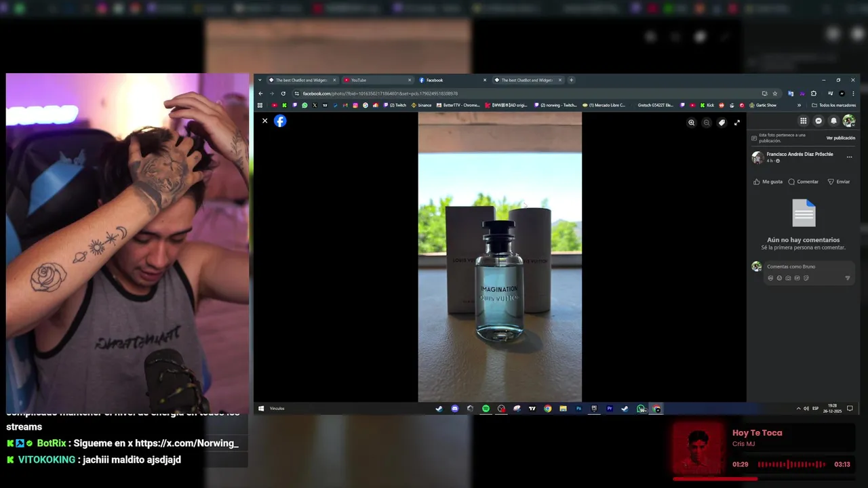Open Chrome three-dot menu
The image size is (868, 488).
(853, 94)
